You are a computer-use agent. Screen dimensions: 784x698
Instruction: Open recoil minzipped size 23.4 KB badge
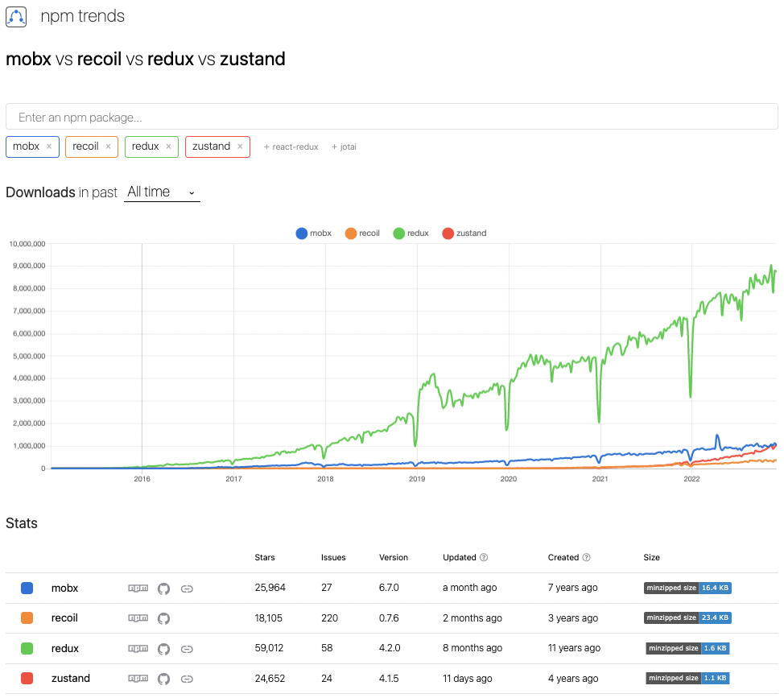coord(687,618)
